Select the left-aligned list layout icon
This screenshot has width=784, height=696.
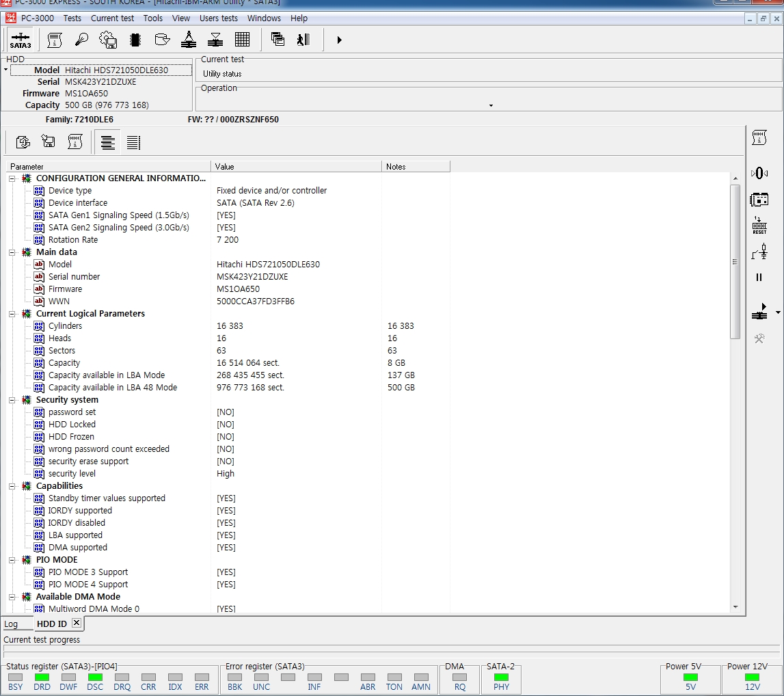(133, 142)
